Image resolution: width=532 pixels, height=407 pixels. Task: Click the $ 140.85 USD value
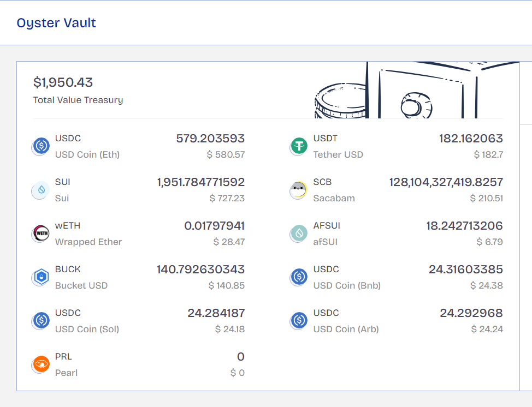[227, 286]
